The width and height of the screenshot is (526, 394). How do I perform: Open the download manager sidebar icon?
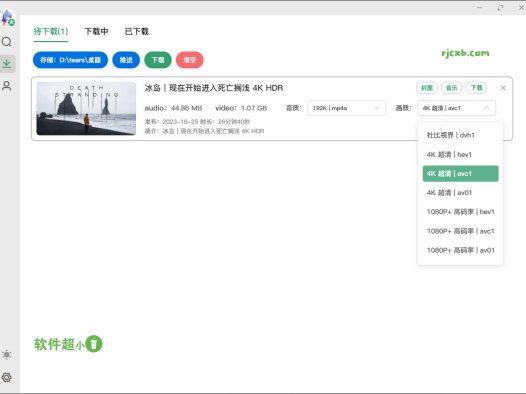click(x=7, y=63)
